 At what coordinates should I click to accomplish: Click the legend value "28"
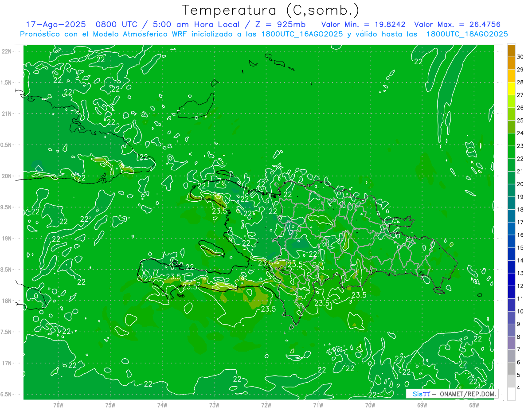coord(520,82)
